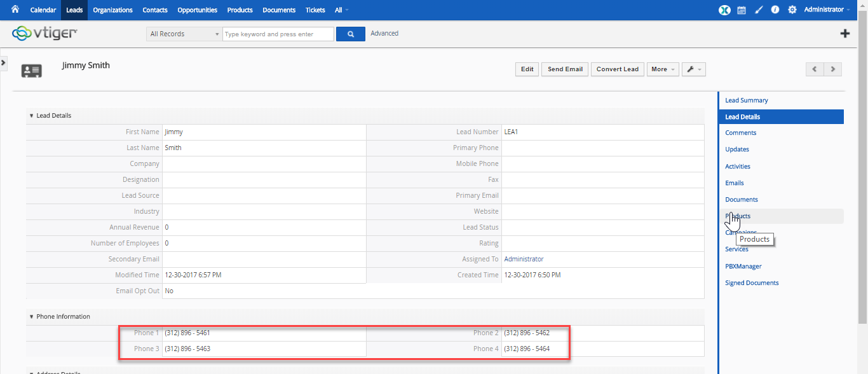Open the Organizations module

tap(112, 10)
